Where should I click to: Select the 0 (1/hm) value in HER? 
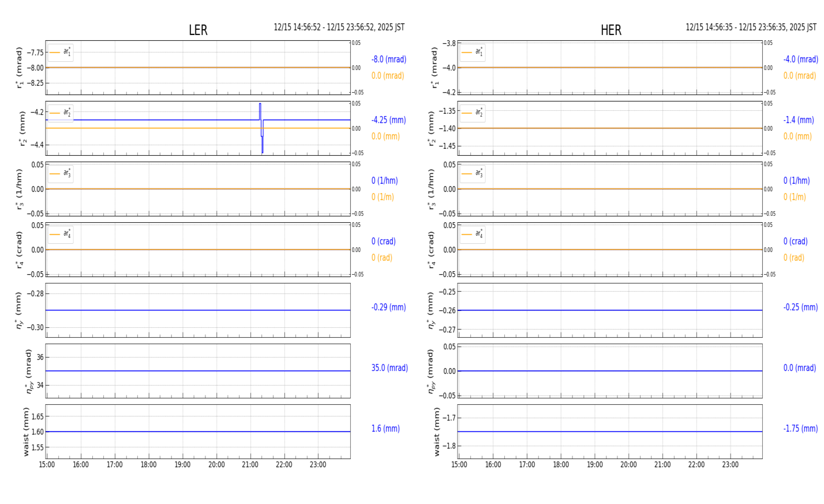tap(797, 181)
